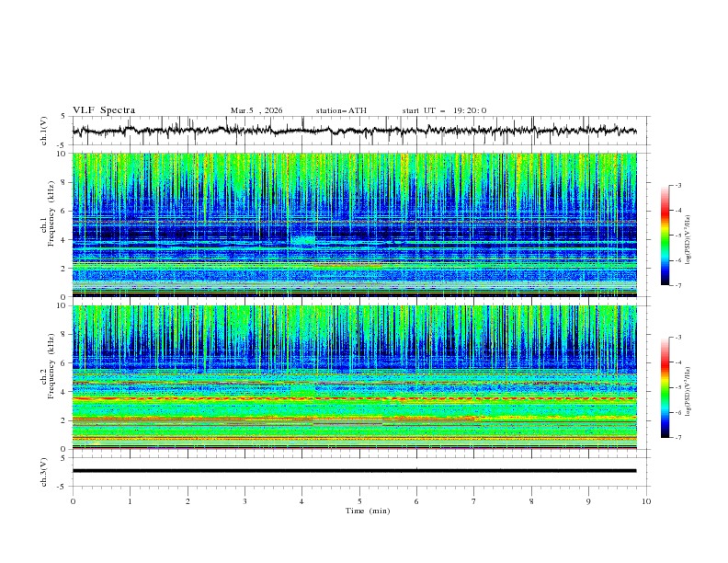Click the "ch.3(V)" vertical axis label
Image resolution: width=728 pixels, height=563 pixels.
[44, 472]
